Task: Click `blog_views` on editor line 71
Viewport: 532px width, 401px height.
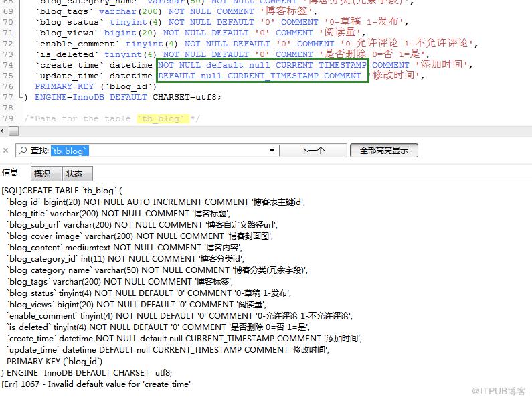Action: (67, 33)
